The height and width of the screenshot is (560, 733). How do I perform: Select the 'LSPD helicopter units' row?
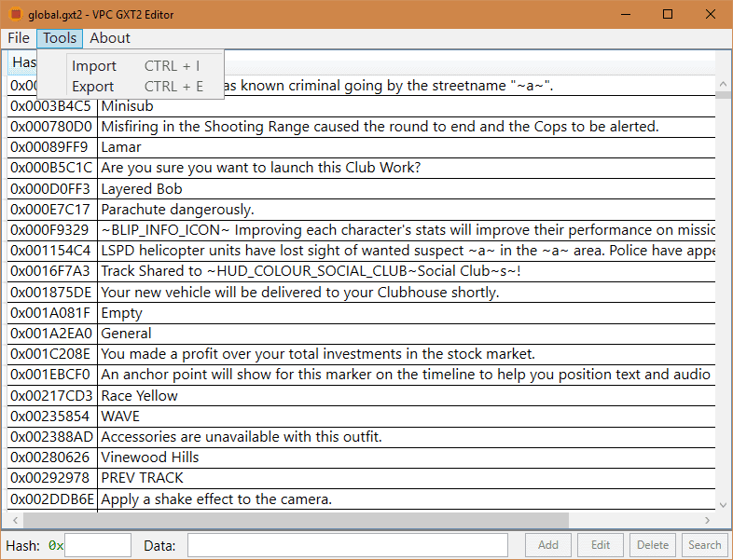coord(361,251)
